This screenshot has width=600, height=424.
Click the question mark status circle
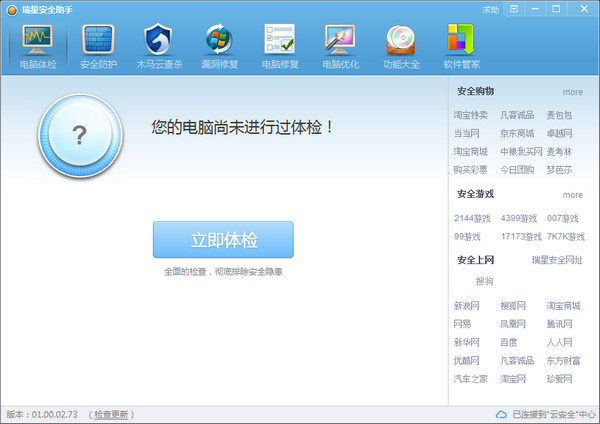[x=80, y=135]
